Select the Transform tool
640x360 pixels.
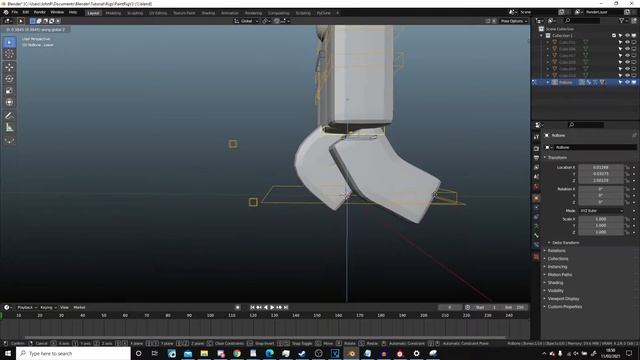click(9, 102)
